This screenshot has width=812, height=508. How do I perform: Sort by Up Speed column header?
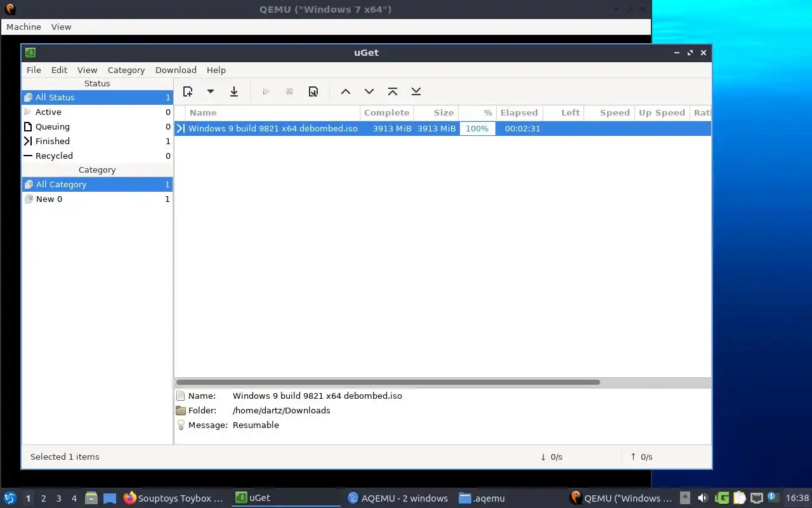click(662, 112)
